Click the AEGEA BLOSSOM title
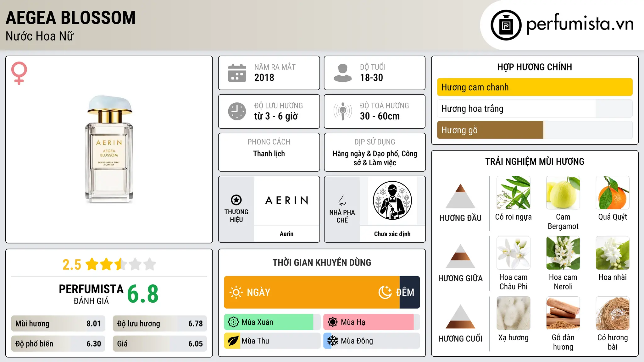This screenshot has width=644, height=362. pyautogui.click(x=71, y=18)
